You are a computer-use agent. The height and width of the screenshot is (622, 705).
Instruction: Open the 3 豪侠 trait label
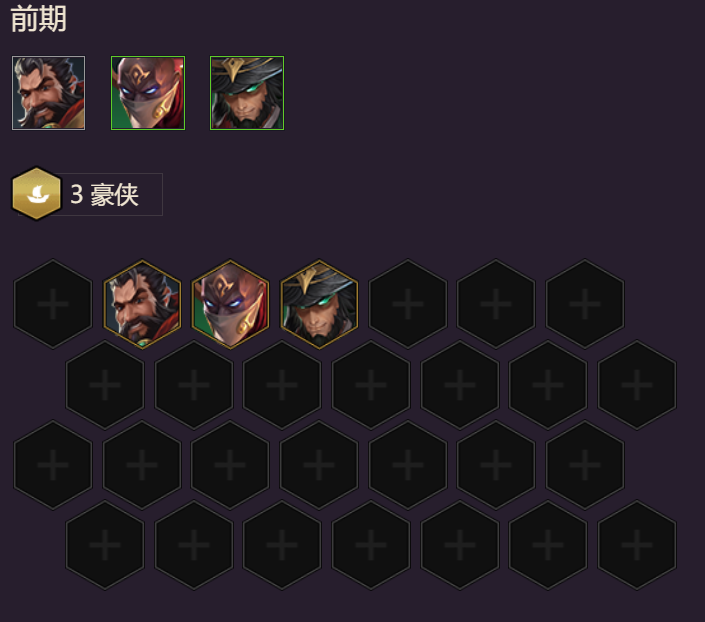pos(104,195)
